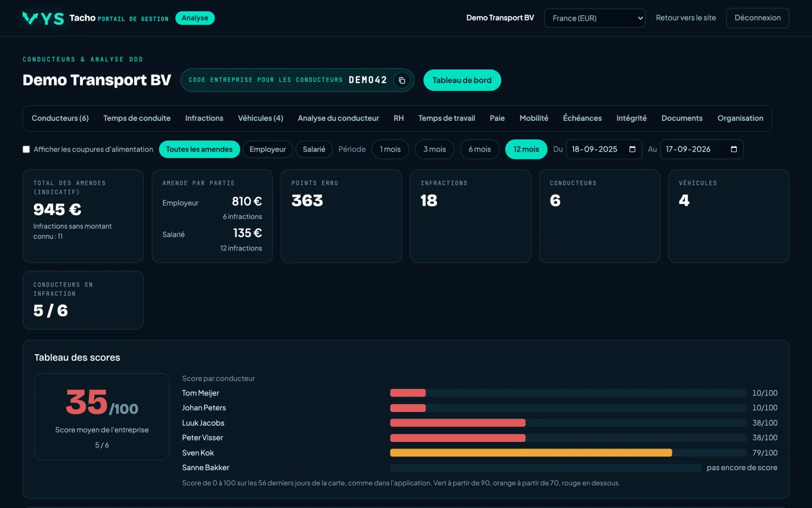Filter fines by Salarié
Screen dimensions: 812x508
314,149
